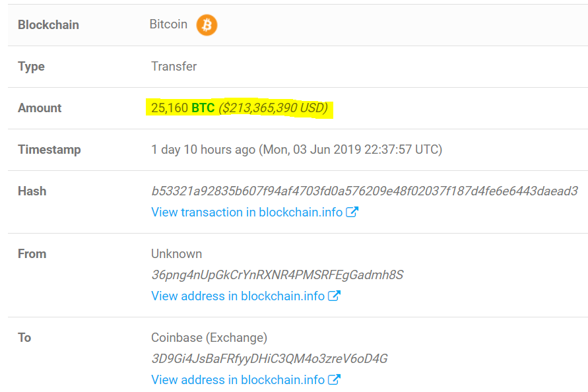Click the USD value in parentheses
Screen dimensions: 588x392
click(272, 108)
